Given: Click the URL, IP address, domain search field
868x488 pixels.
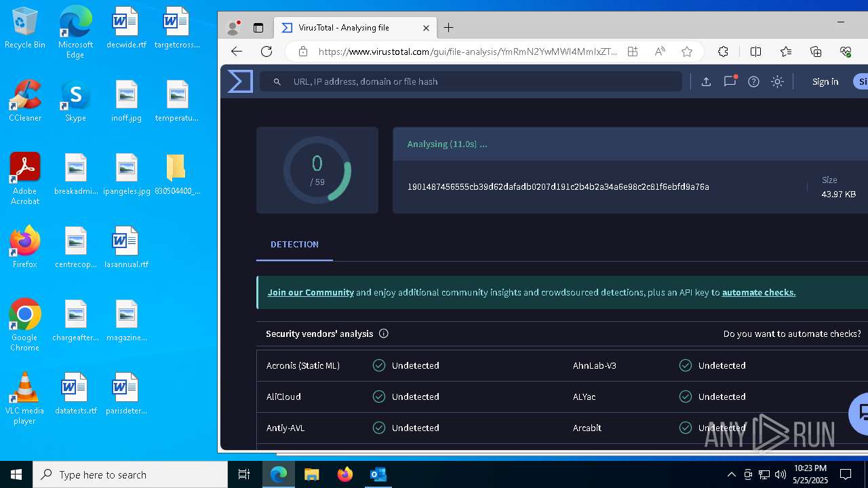Looking at the screenshot, I should (x=471, y=81).
